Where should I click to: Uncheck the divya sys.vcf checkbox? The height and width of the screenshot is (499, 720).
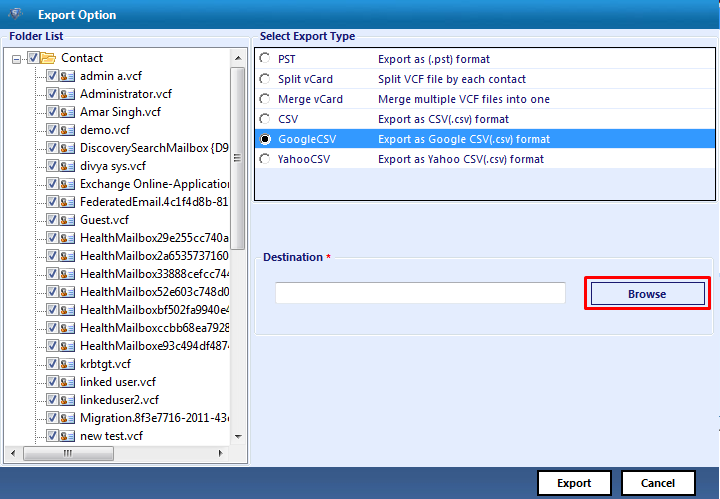coord(52,166)
